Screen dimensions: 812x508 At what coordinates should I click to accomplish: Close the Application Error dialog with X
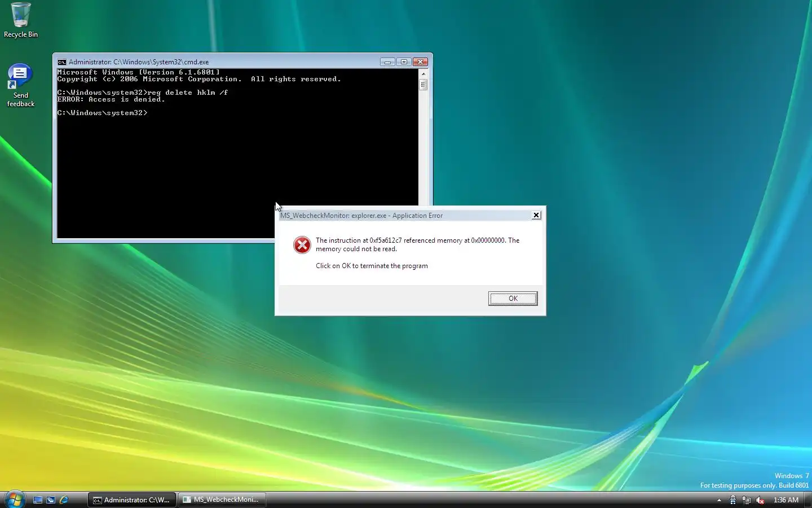pos(536,215)
